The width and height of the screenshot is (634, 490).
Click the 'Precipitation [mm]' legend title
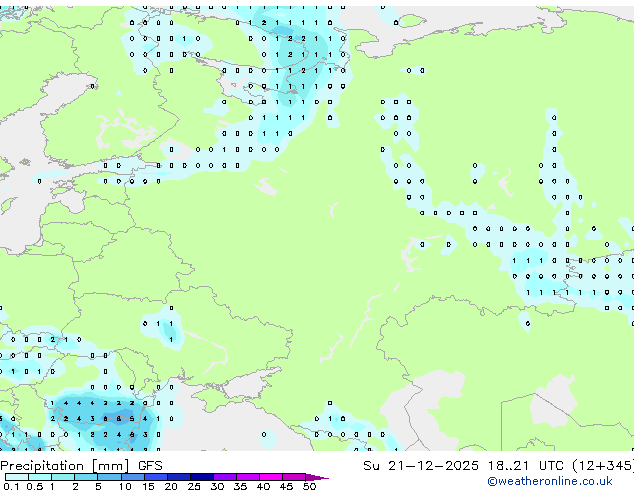point(65,466)
